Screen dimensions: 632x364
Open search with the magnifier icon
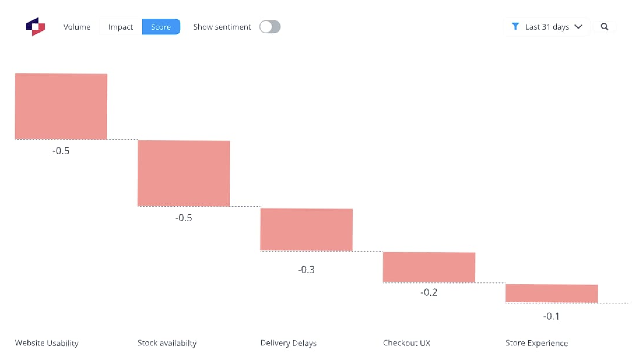605,27
